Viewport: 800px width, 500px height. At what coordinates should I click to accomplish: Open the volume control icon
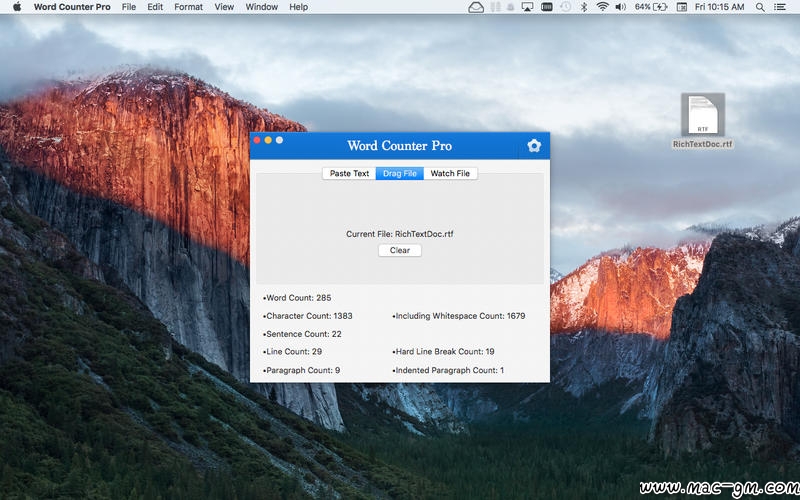click(x=620, y=7)
